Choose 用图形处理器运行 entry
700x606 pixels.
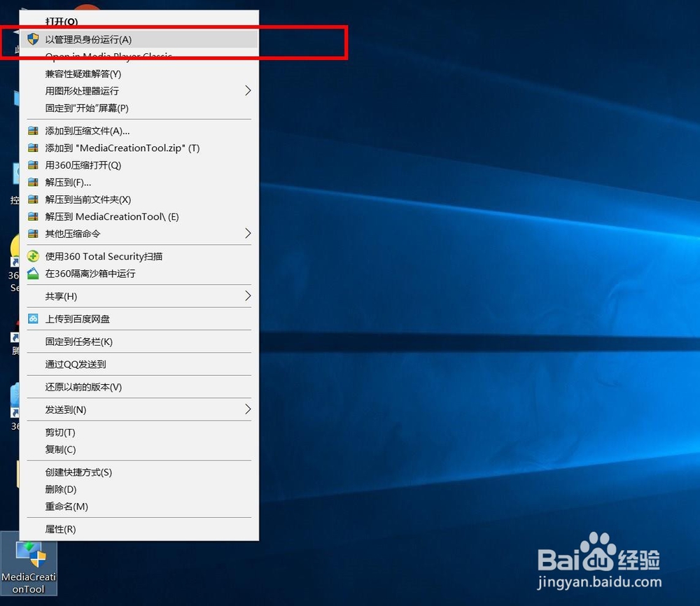(x=139, y=90)
